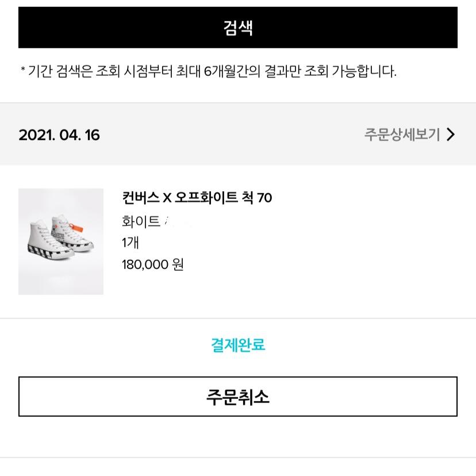
Task: Select the order date 2021. 04. 16
Action: coord(59,135)
